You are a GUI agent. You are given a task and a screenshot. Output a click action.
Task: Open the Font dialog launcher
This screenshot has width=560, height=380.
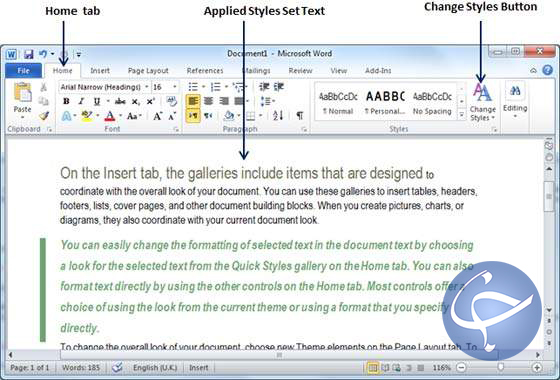coord(176,130)
